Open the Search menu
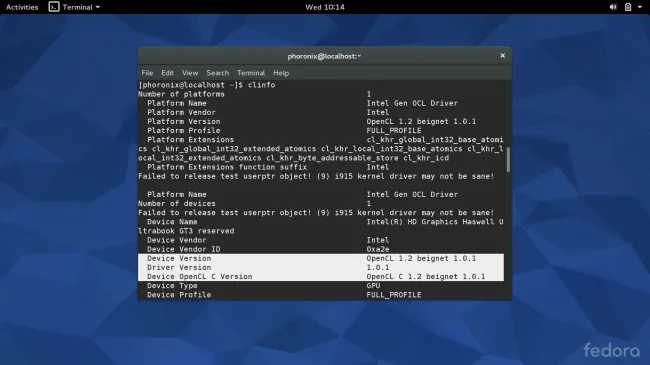This screenshot has height=365, width=650. 218,73
